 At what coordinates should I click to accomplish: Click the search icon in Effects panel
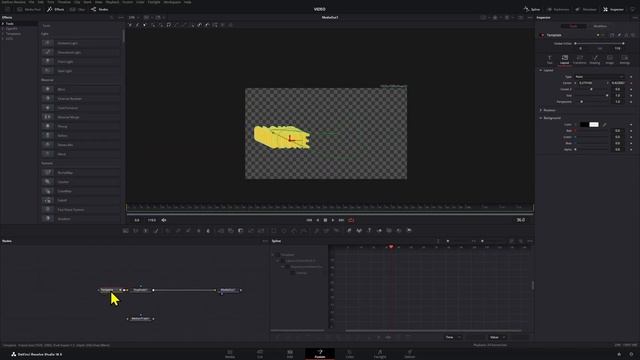pyautogui.click(x=111, y=18)
